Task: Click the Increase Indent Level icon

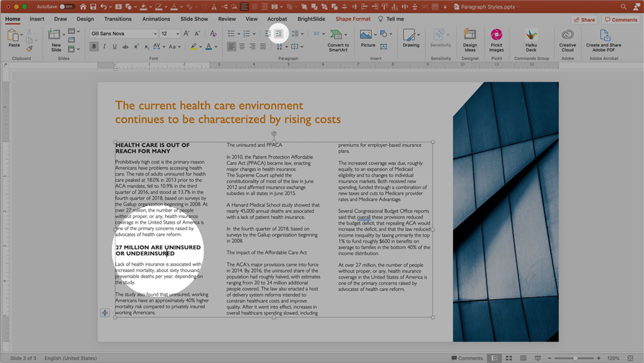Action: click(279, 34)
